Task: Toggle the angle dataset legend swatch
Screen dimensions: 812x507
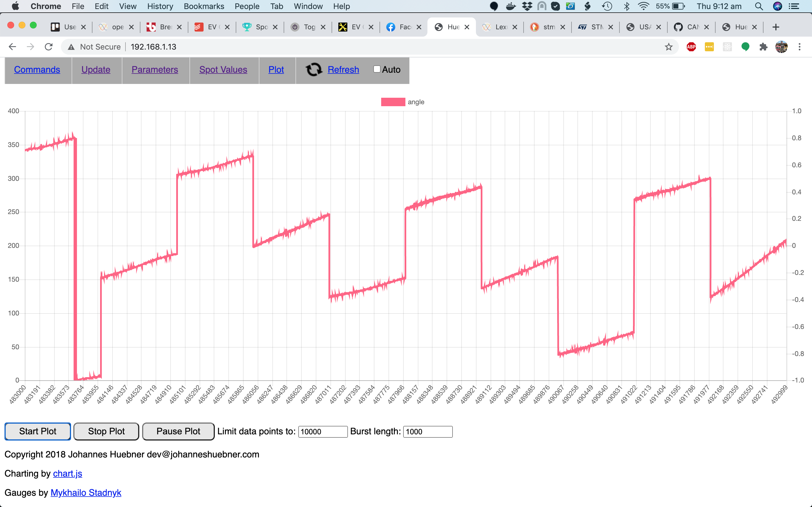Action: click(x=393, y=102)
